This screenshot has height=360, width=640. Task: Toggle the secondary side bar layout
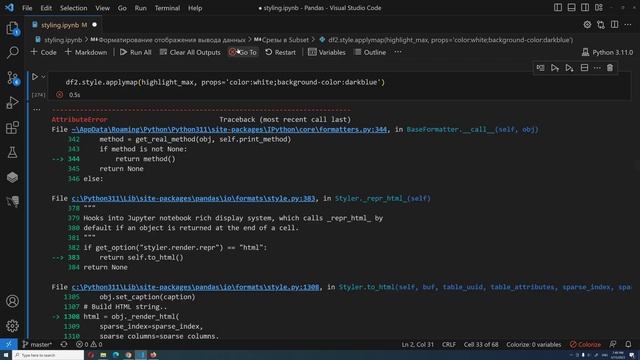pos(585,8)
